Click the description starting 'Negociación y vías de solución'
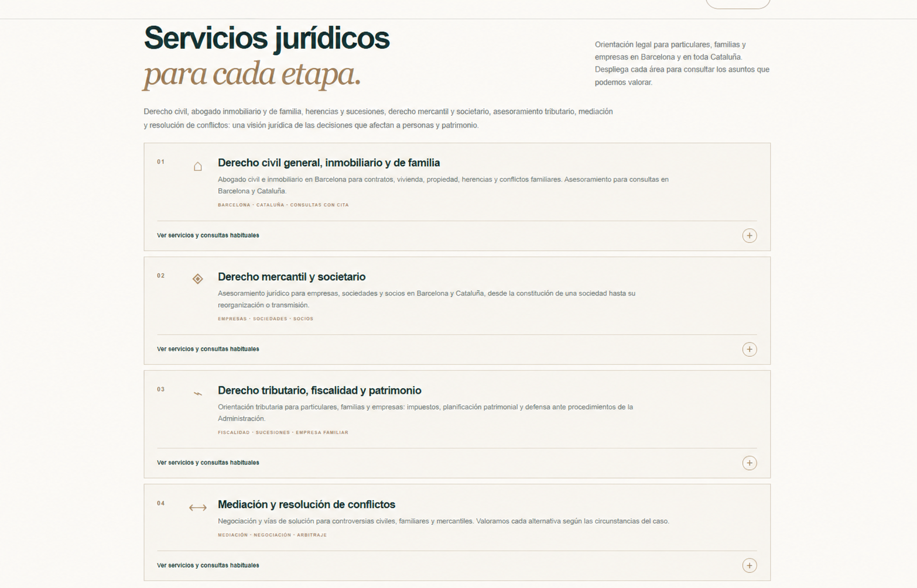This screenshot has height=588, width=917. [443, 521]
